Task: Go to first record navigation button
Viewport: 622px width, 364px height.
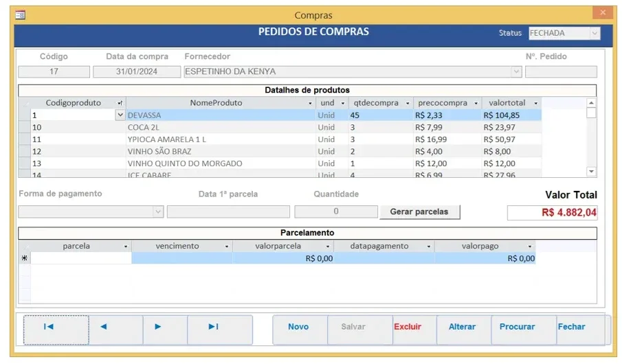Action: click(56, 330)
